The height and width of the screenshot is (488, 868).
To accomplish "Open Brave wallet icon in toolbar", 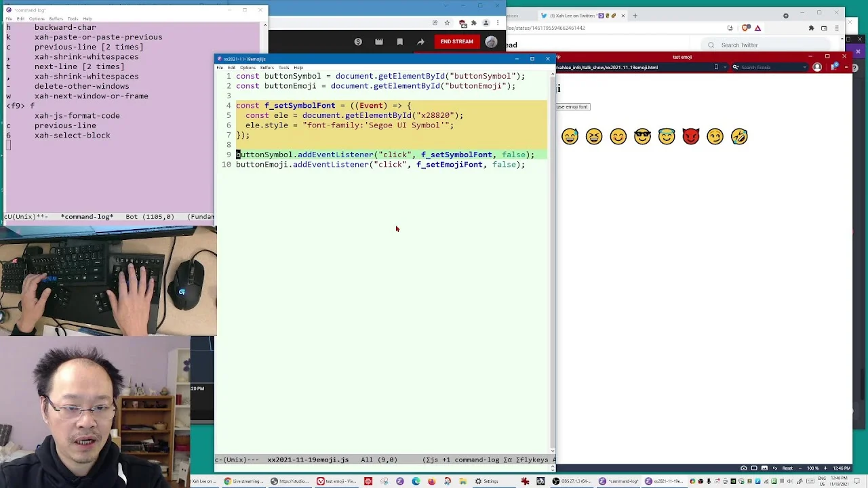I will [x=824, y=28].
